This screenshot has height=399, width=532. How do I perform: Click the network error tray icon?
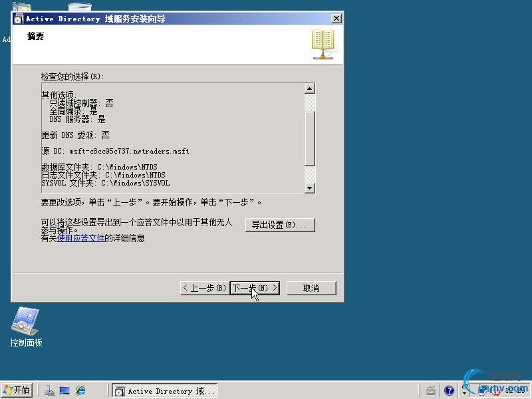point(496,392)
